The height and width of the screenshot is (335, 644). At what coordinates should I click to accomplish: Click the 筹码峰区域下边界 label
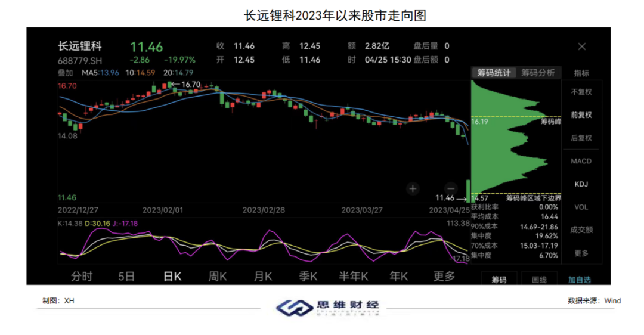533,198
